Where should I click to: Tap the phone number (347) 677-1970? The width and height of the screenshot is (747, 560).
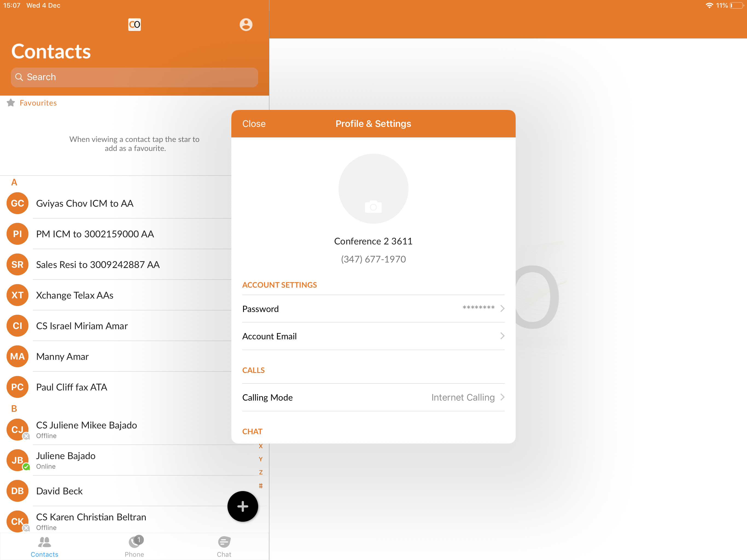click(373, 259)
